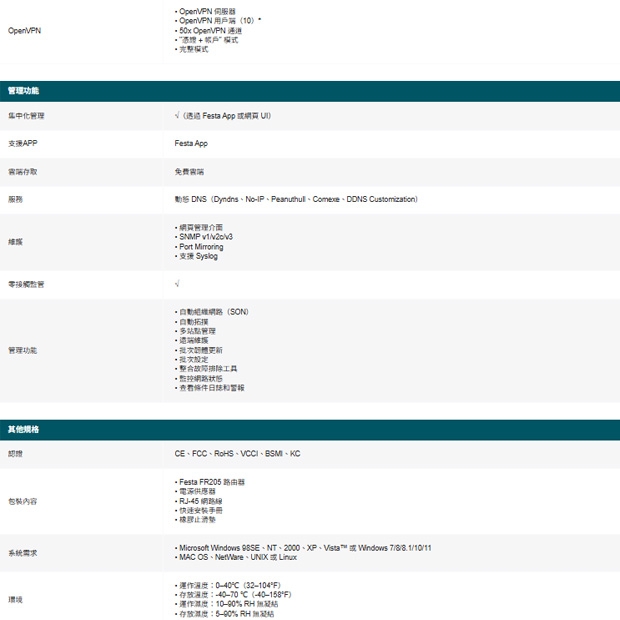Click the 支援APP row label

click(x=23, y=144)
